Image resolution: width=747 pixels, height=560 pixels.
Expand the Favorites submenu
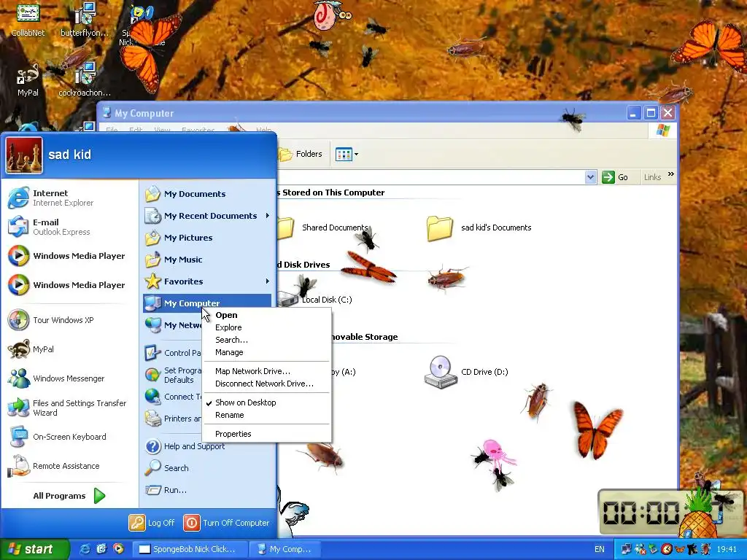pos(207,281)
